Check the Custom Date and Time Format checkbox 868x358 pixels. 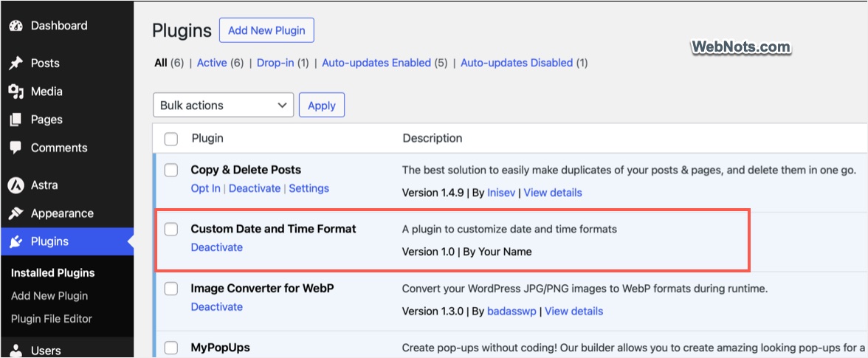(171, 229)
